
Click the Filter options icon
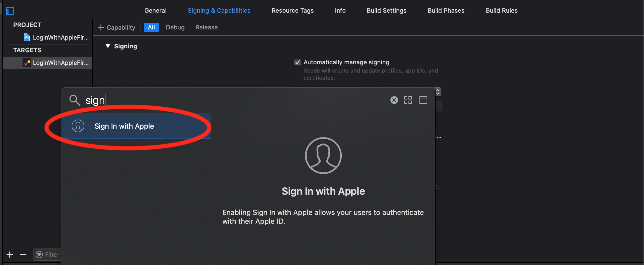point(39,255)
